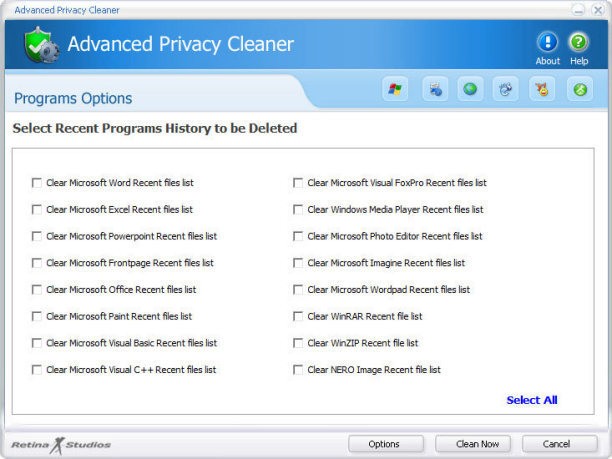
Task: Open the globe browser options section
Action: coord(470,89)
